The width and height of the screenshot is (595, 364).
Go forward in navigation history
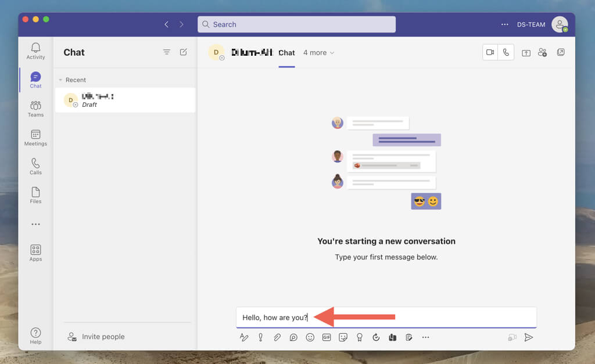click(x=181, y=24)
